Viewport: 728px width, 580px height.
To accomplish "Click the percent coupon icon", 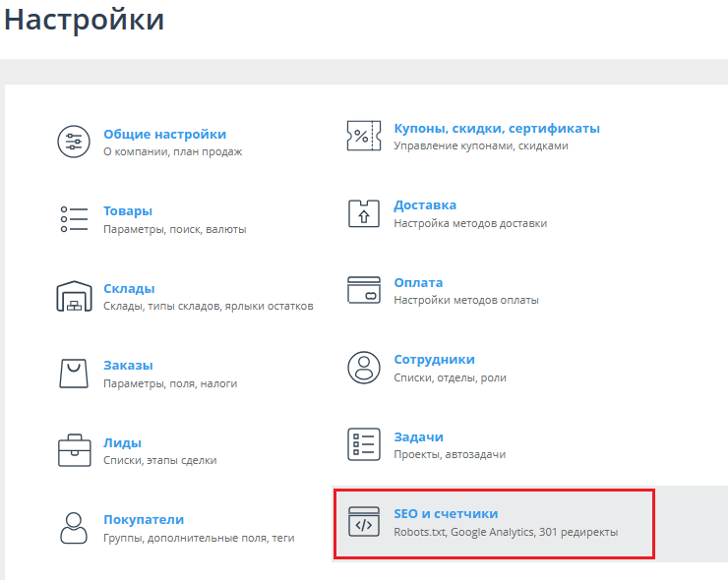I will (x=364, y=136).
